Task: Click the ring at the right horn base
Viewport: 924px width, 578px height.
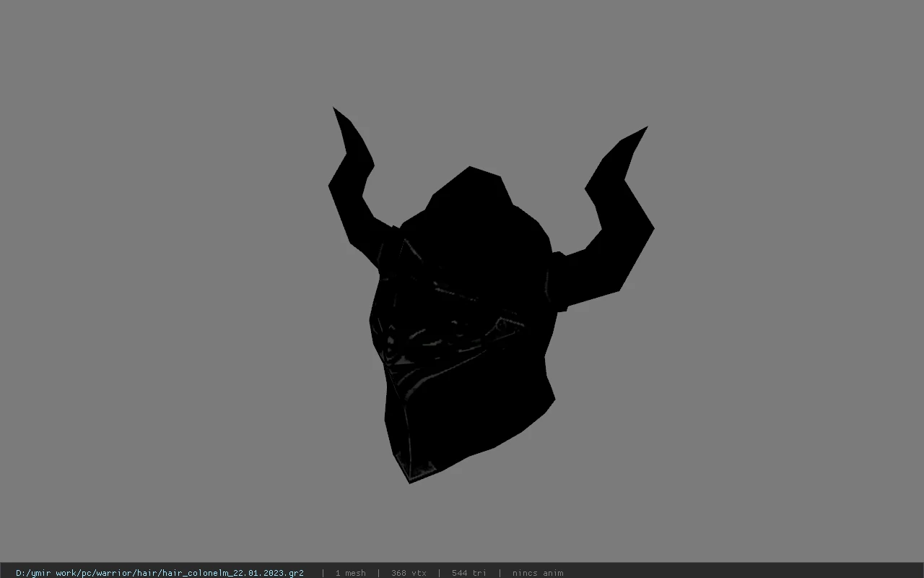Action: tap(557, 282)
